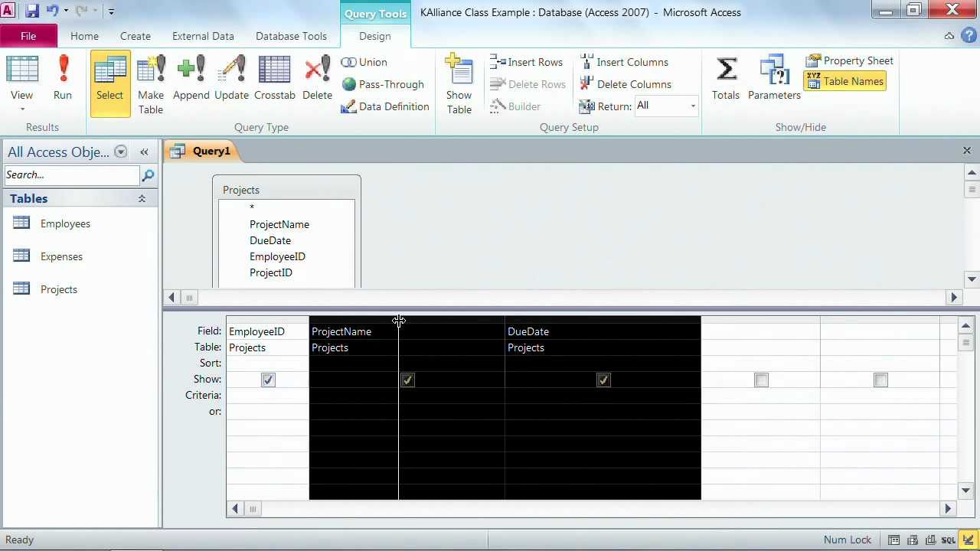Select ProjectID in the Projects field list
Viewport: 980px width, 551px height.
coord(271,272)
